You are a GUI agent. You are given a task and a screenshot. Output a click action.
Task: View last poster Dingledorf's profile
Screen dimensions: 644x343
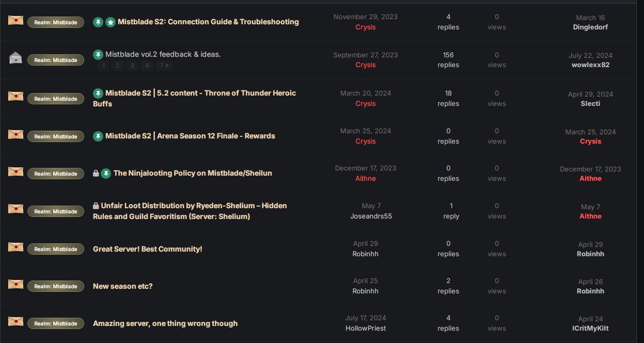pos(590,27)
